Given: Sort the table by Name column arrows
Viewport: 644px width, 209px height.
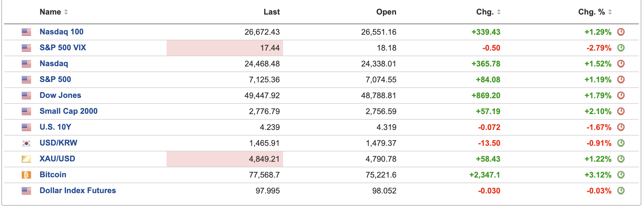Looking at the screenshot, I should (x=66, y=12).
